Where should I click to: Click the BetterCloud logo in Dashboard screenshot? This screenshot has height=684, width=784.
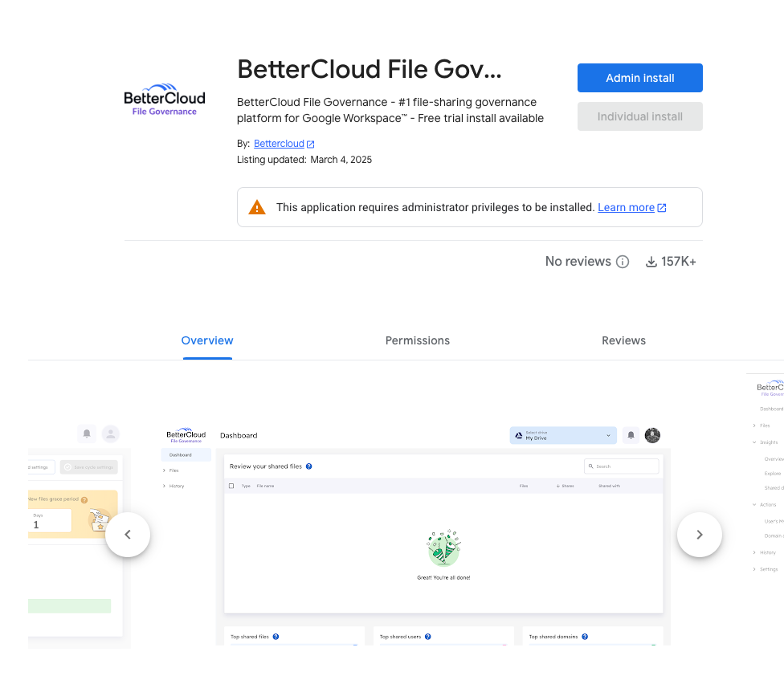186,435
